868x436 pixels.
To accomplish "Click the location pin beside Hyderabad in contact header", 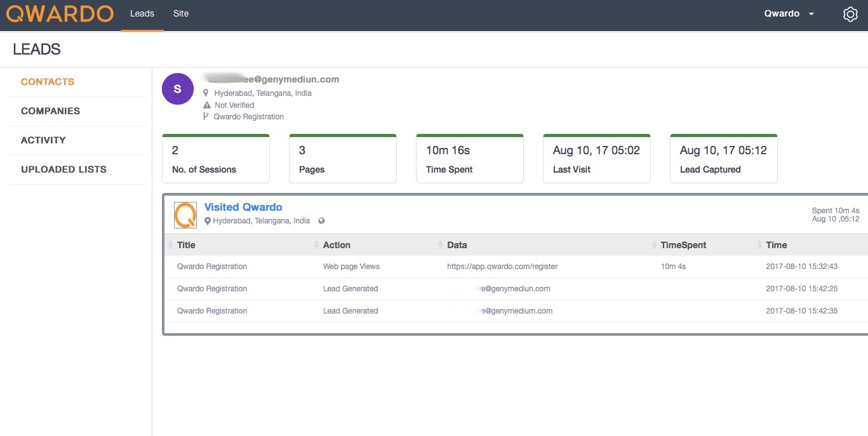I will tap(206, 93).
